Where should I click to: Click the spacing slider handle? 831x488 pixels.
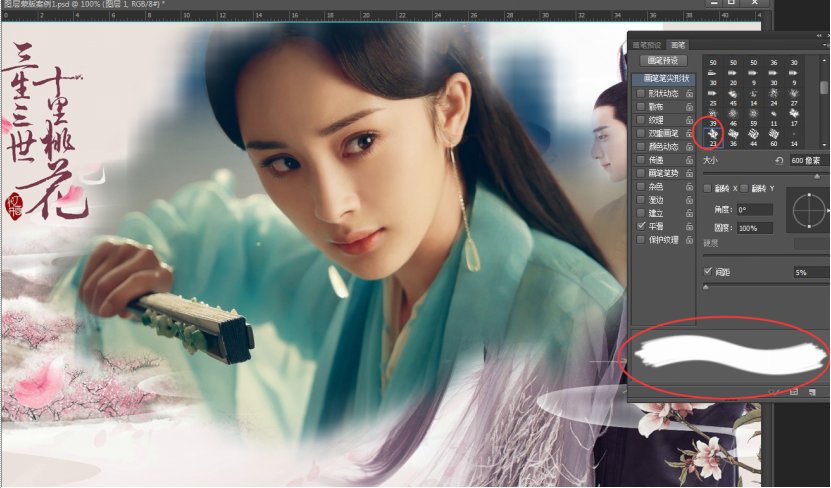pos(705,287)
